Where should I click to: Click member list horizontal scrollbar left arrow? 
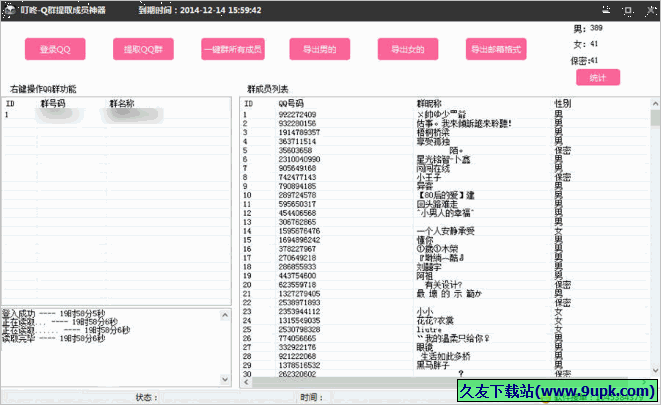(247, 382)
